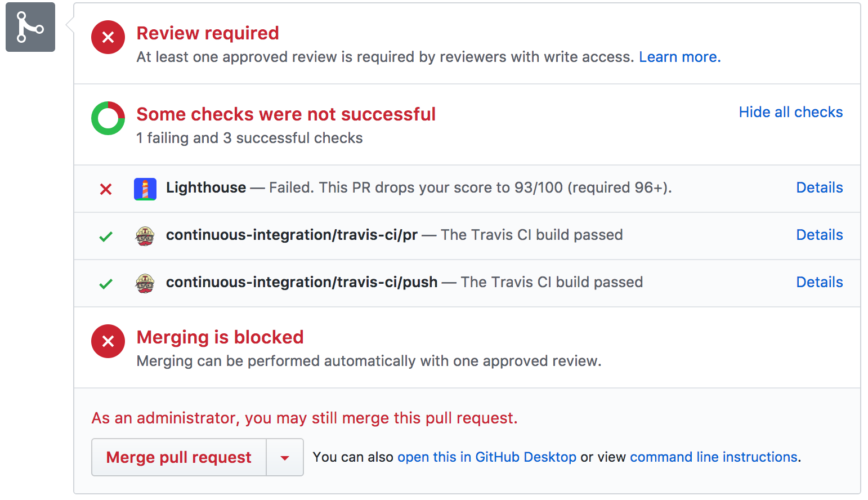Image resolution: width=868 pixels, height=500 pixels.
Task: Click the git pull request branch icon
Action: tap(30, 26)
